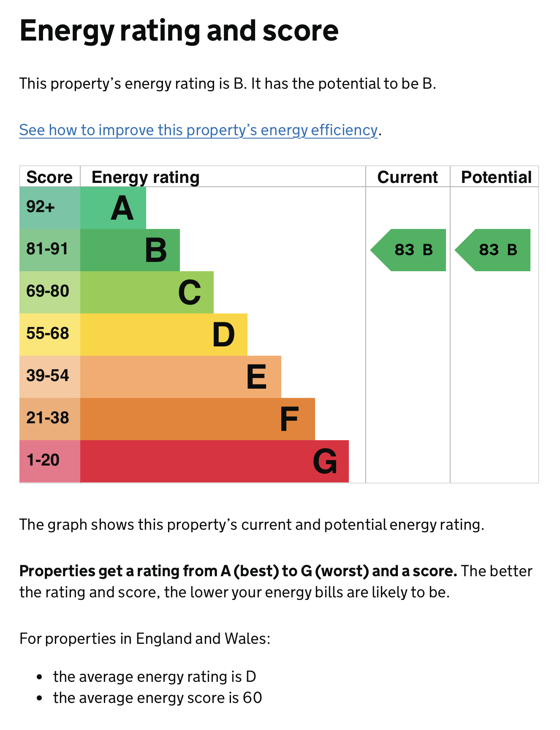Screen dimensions: 560x730
Task: Click the green A rating bar
Action: click(x=113, y=208)
